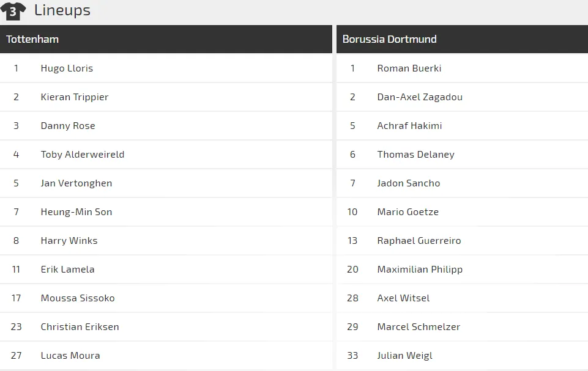Select Julian Weigl at number 33
Screen dimensions: 588x371
404,356
